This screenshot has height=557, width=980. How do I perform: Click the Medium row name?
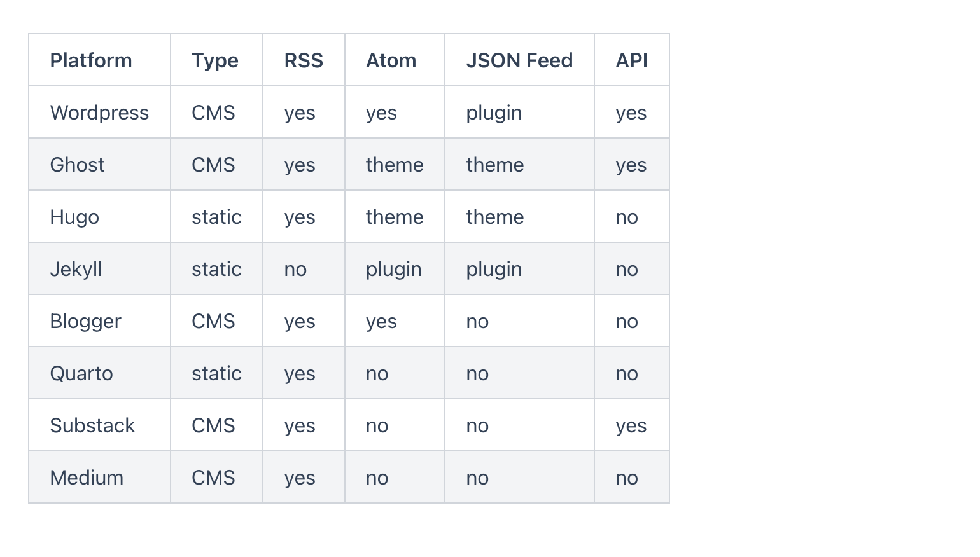[87, 478]
